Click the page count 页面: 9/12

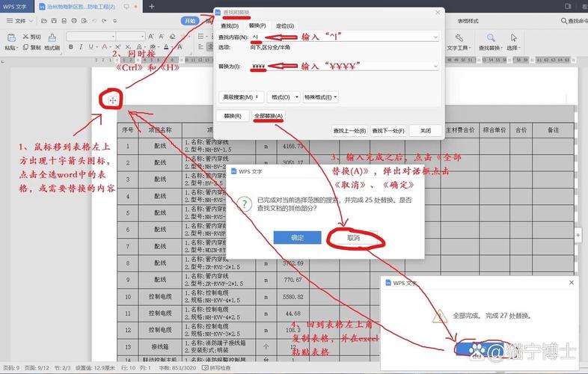(37, 368)
